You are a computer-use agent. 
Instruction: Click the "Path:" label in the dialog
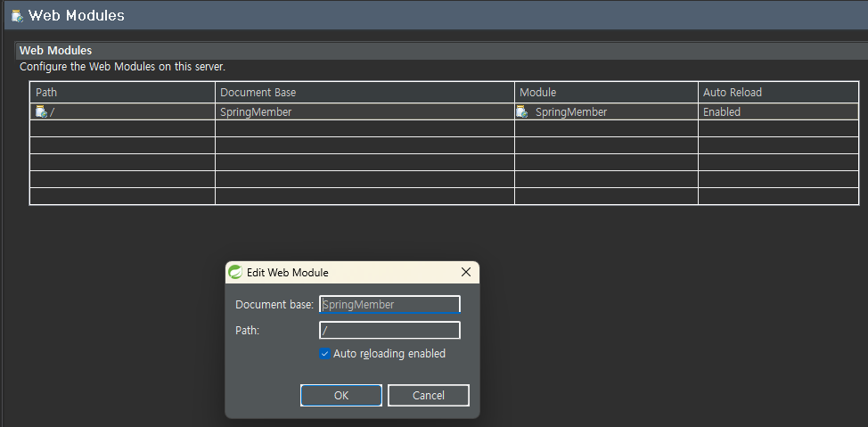(x=248, y=331)
